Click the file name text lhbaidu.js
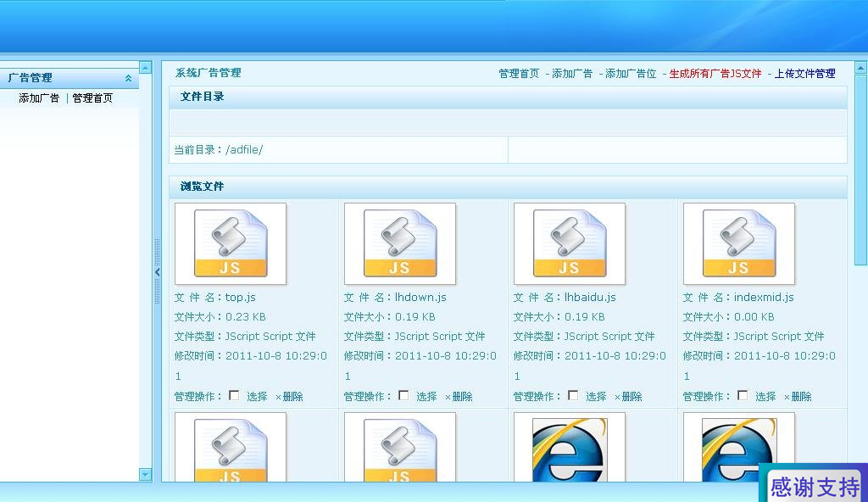 pos(590,298)
